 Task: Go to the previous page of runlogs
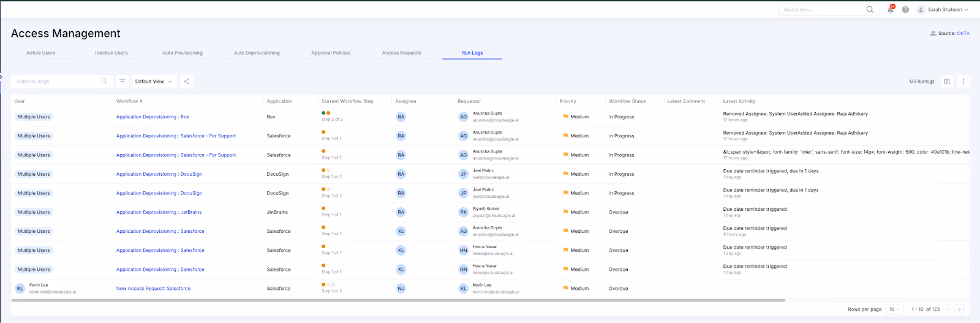(948, 310)
